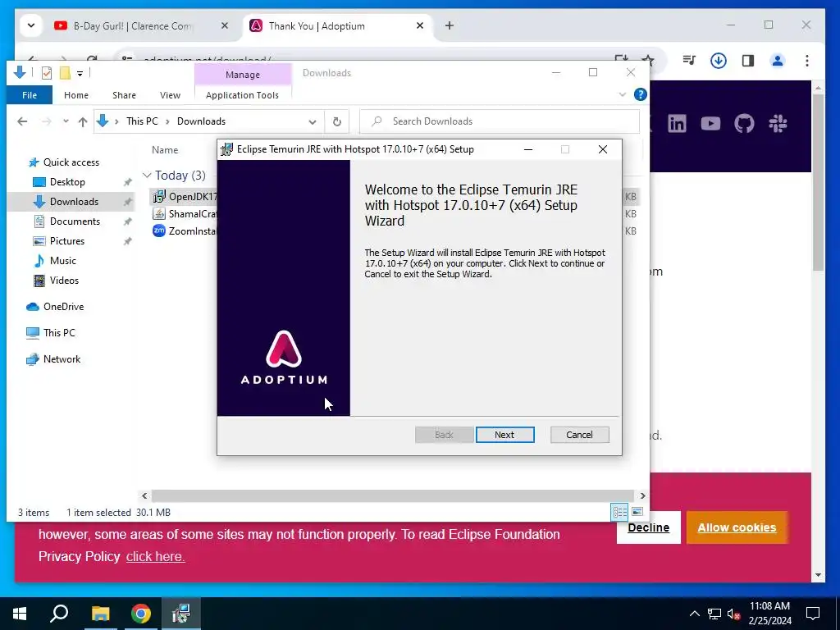Open recent locations dropdown in Explorer
The image size is (840, 630).
(66, 121)
